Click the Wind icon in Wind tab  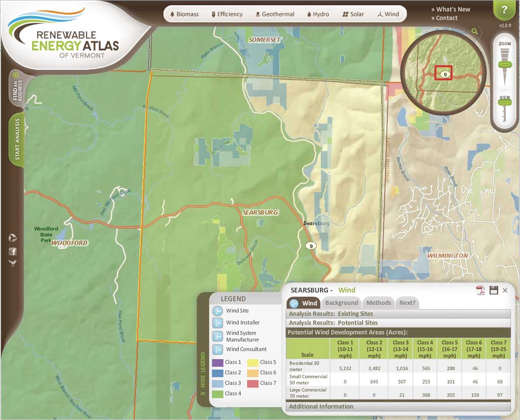tap(294, 303)
